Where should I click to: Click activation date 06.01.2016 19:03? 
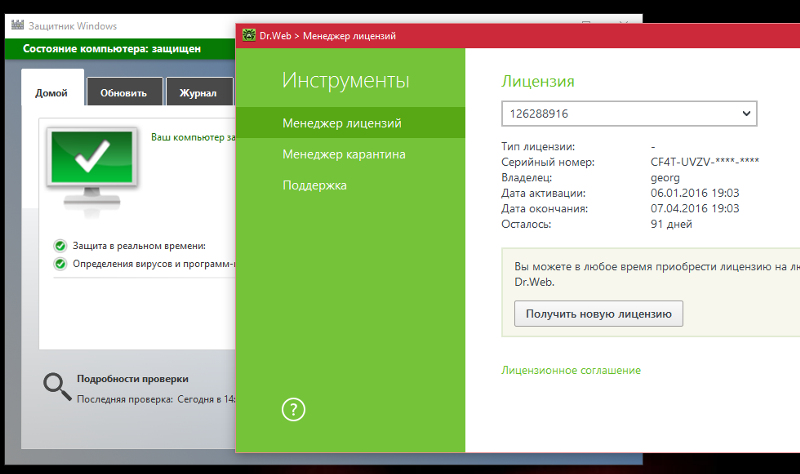694,193
